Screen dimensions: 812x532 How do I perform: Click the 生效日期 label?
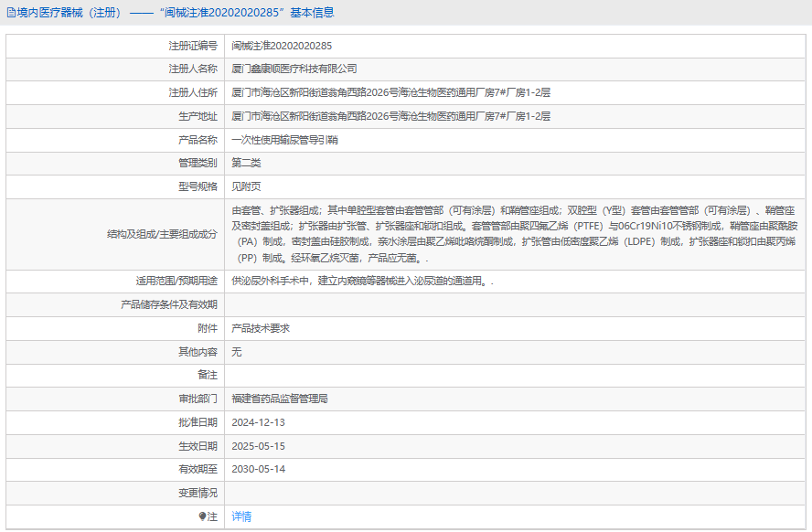point(198,446)
